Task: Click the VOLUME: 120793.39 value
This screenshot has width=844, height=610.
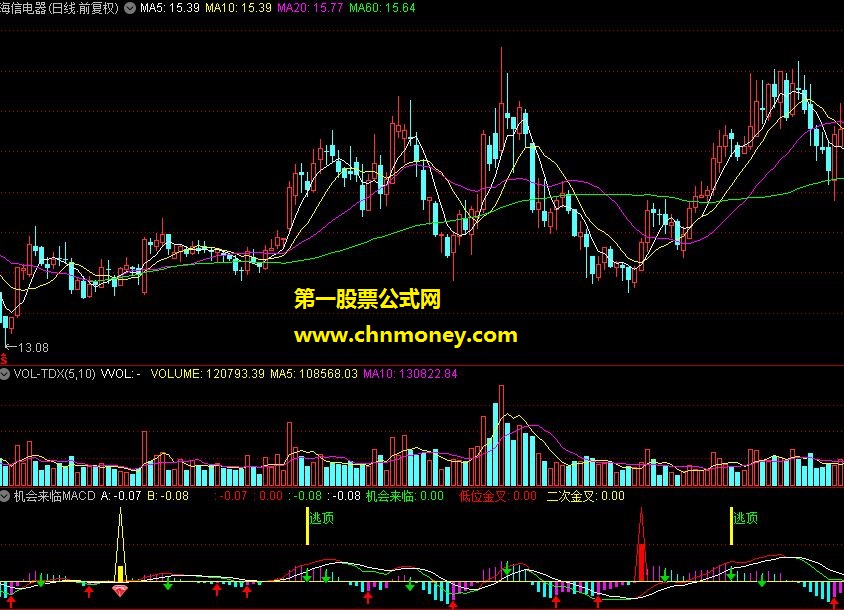Action: click(208, 374)
